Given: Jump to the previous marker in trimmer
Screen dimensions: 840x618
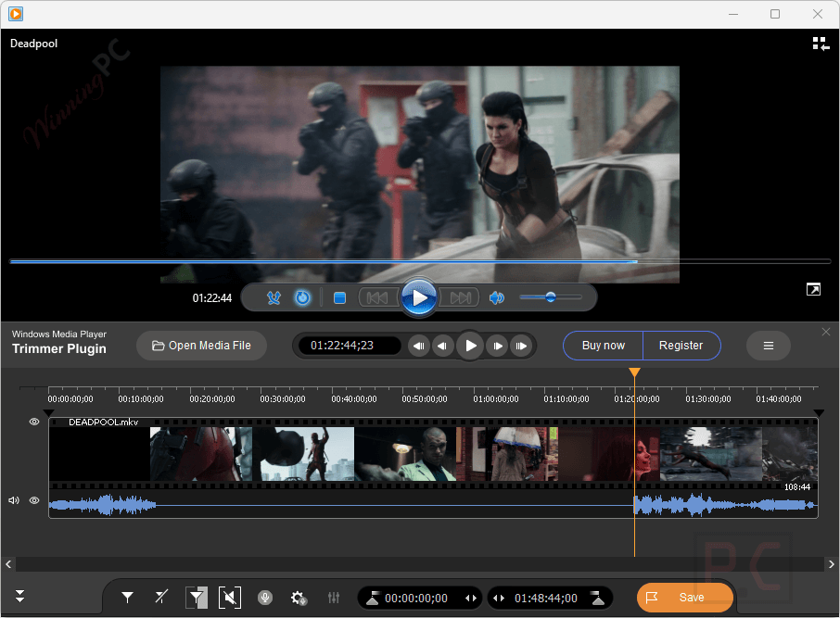Looking at the screenshot, I should click(x=419, y=346).
